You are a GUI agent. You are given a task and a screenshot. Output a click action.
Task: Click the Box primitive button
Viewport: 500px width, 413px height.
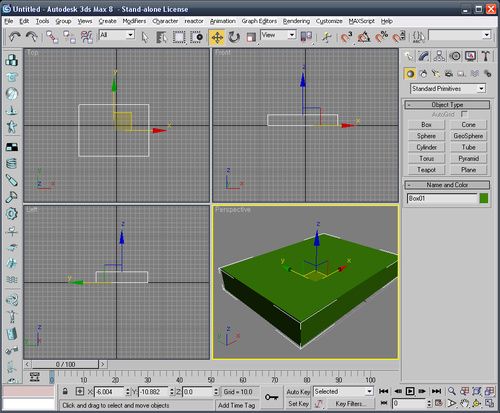point(426,125)
